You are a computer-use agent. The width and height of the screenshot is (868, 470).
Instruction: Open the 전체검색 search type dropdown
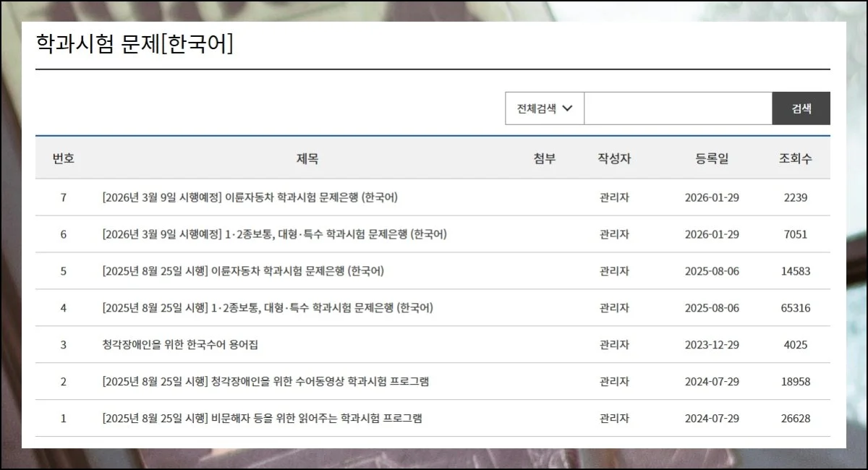[x=544, y=108]
